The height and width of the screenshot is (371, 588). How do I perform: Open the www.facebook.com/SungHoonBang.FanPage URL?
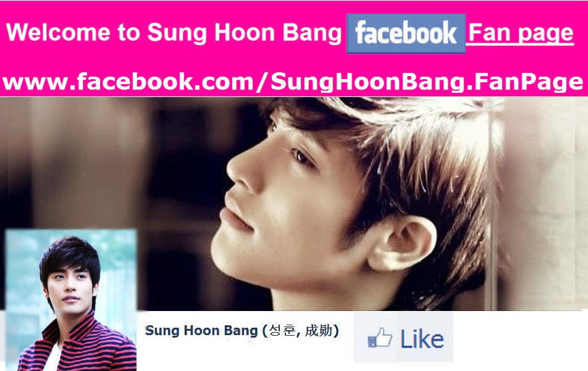(x=293, y=82)
